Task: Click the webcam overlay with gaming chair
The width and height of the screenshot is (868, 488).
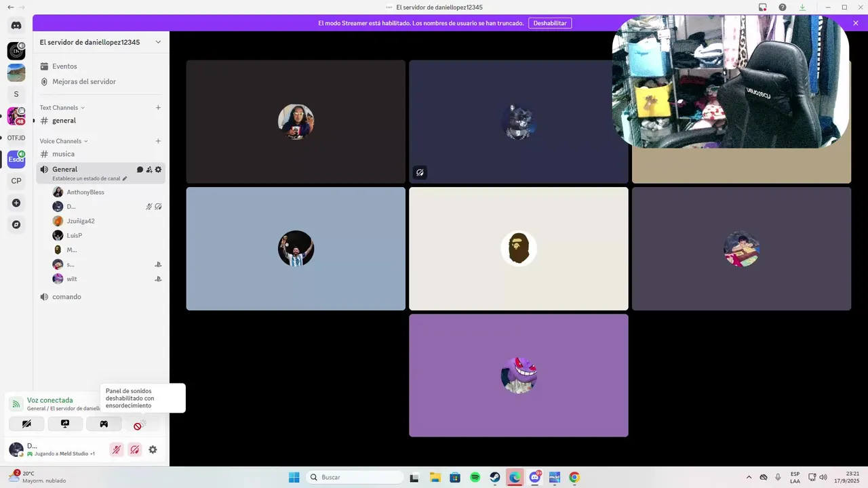Action: coord(730,81)
